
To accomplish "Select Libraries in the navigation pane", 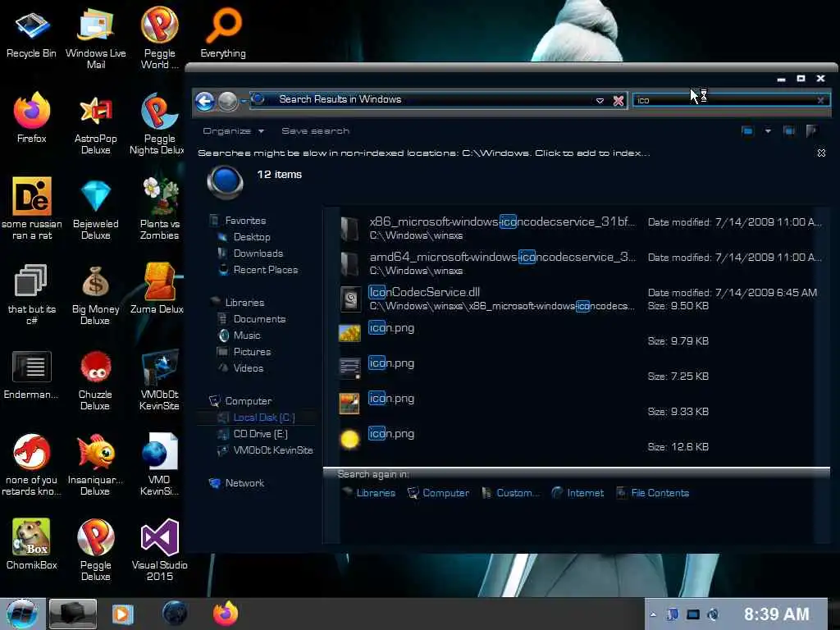I will tap(244, 303).
